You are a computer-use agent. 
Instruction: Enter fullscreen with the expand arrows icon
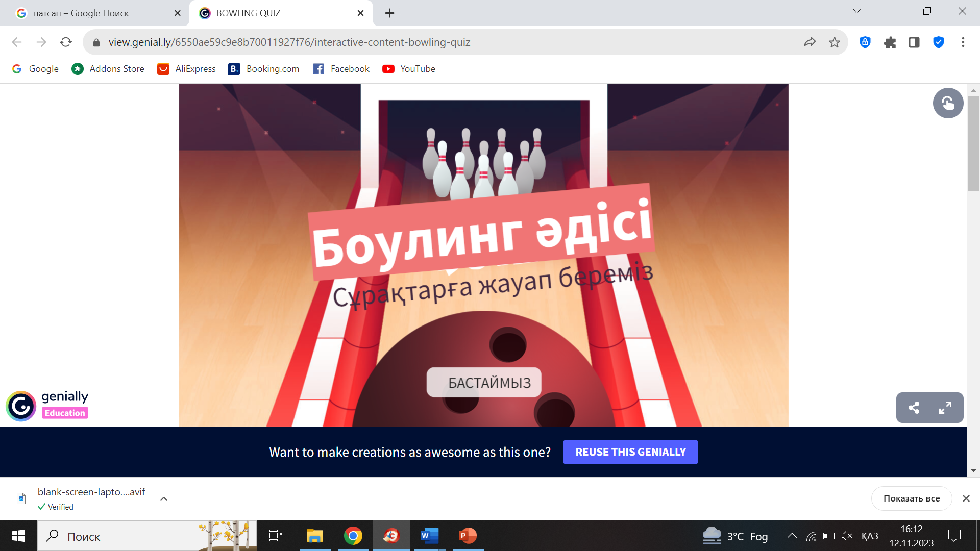945,408
